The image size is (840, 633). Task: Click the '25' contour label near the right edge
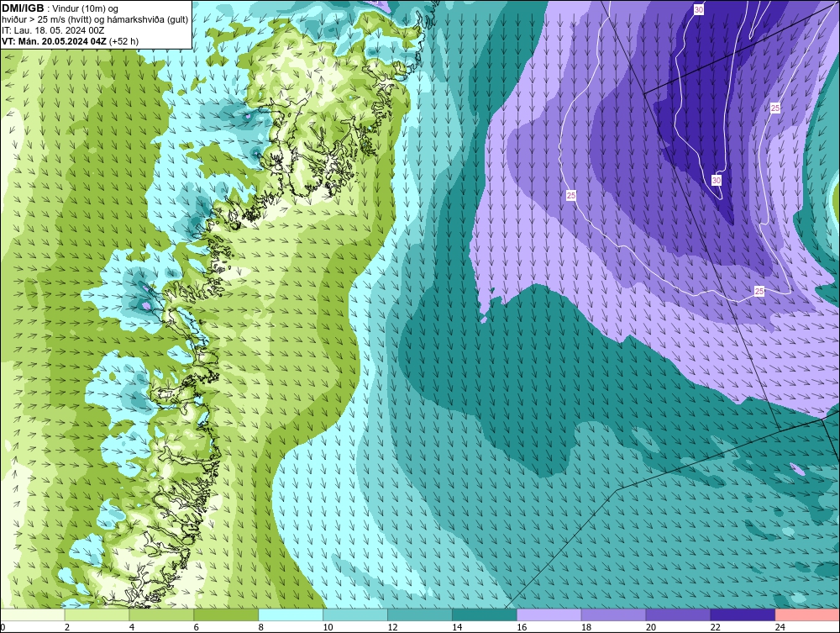775,108
